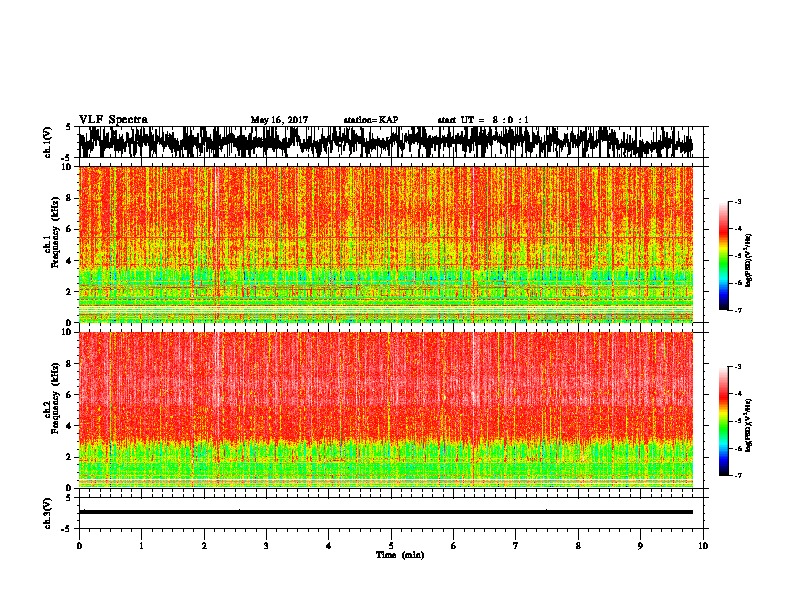Click the 3 tick on the Time axis

click(266, 546)
